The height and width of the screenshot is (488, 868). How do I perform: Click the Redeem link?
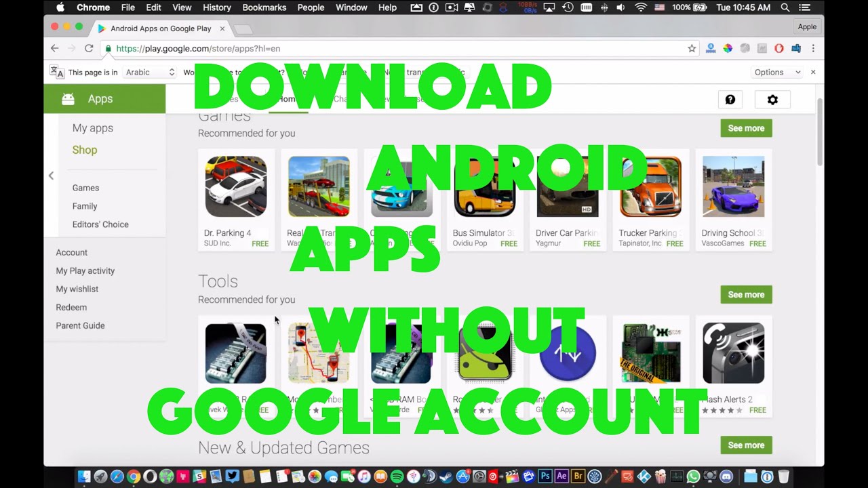[x=71, y=307]
